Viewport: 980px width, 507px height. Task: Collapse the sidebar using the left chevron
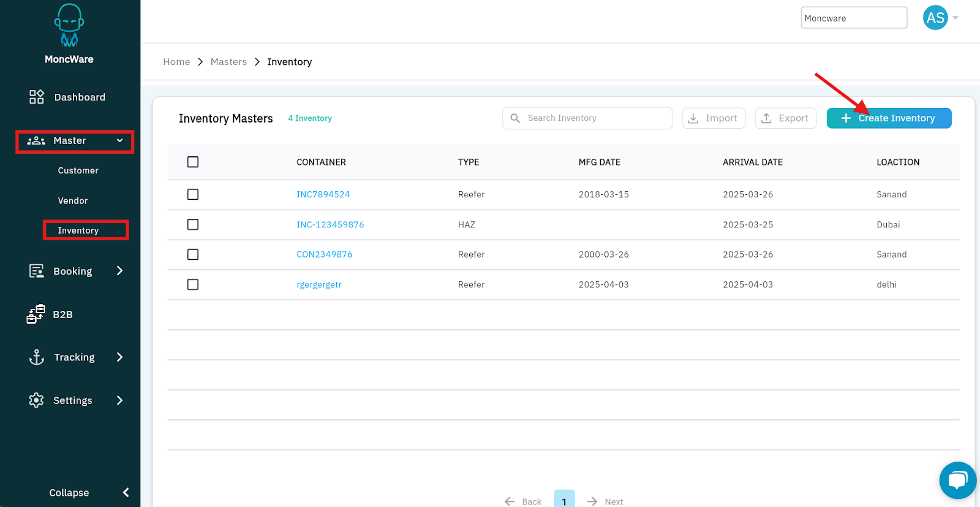click(x=126, y=492)
